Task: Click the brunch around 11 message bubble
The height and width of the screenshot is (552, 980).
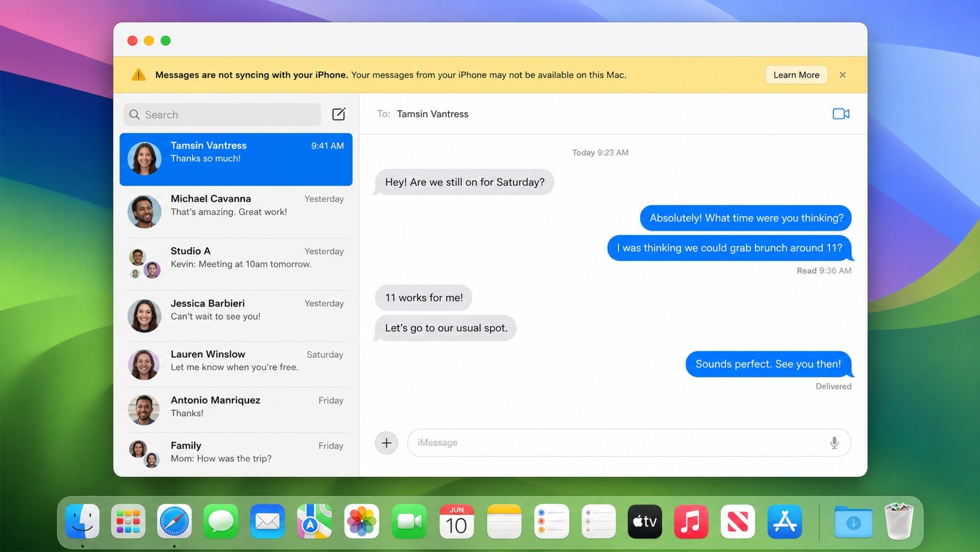Action: point(730,248)
